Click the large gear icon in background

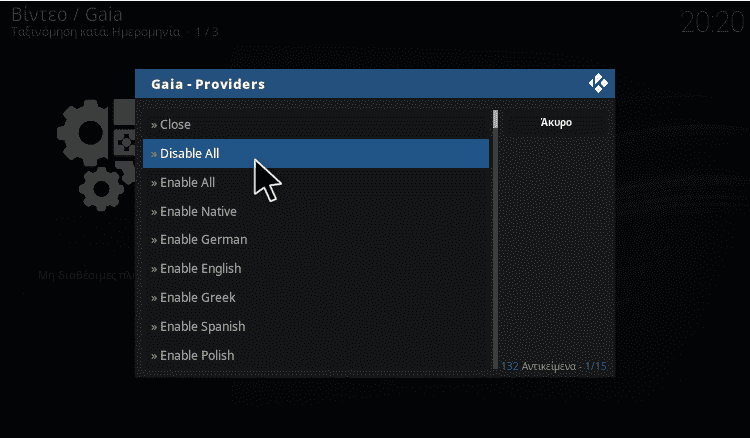point(86,132)
